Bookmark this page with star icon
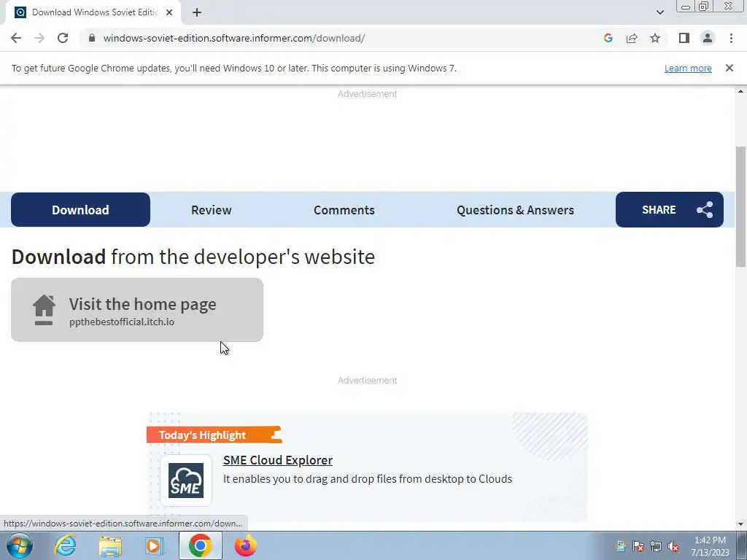 (655, 38)
